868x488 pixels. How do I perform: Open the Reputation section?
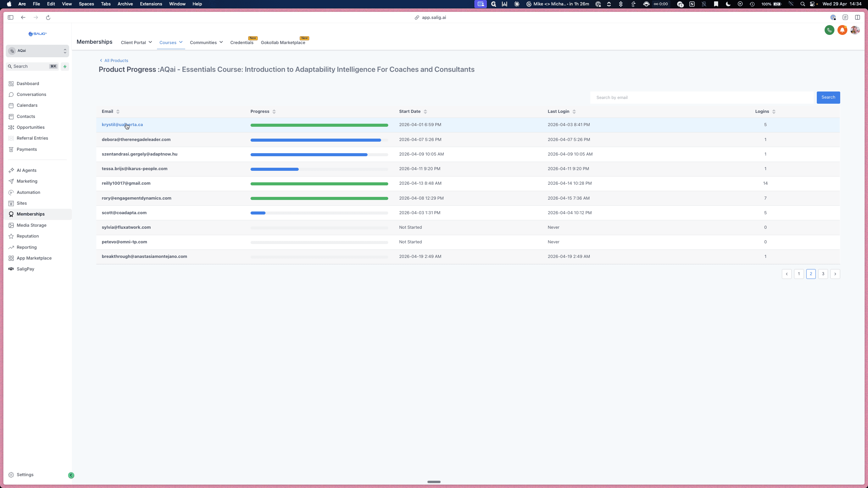pyautogui.click(x=28, y=236)
